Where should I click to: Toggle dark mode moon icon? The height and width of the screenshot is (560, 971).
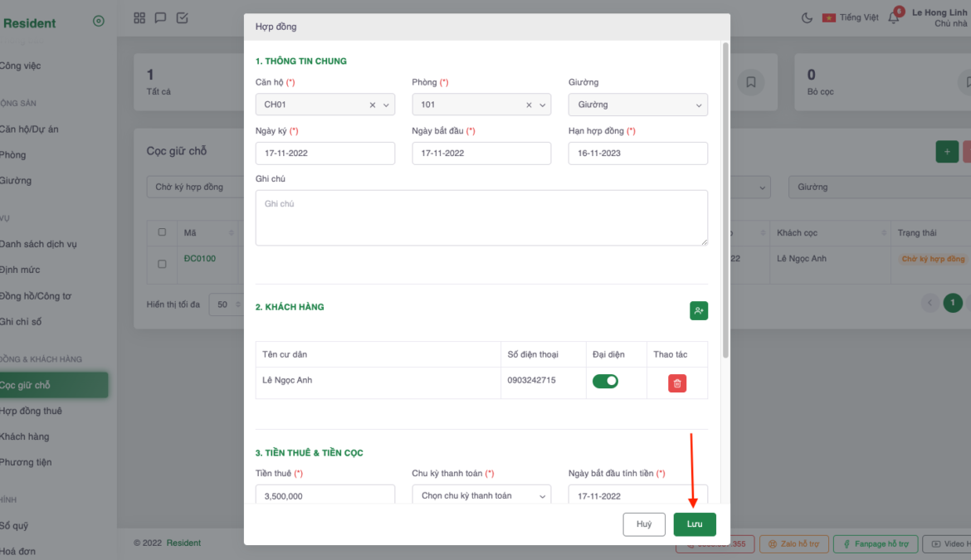click(807, 18)
